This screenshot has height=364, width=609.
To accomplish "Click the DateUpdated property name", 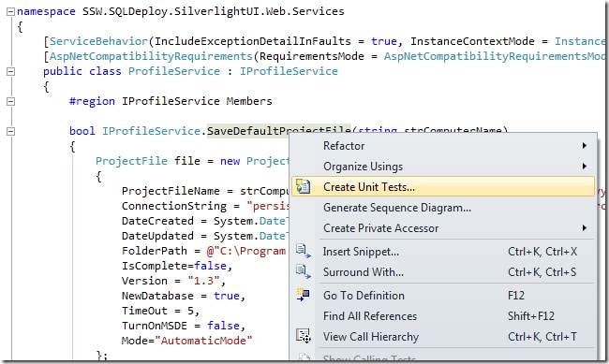I will click(157, 236).
